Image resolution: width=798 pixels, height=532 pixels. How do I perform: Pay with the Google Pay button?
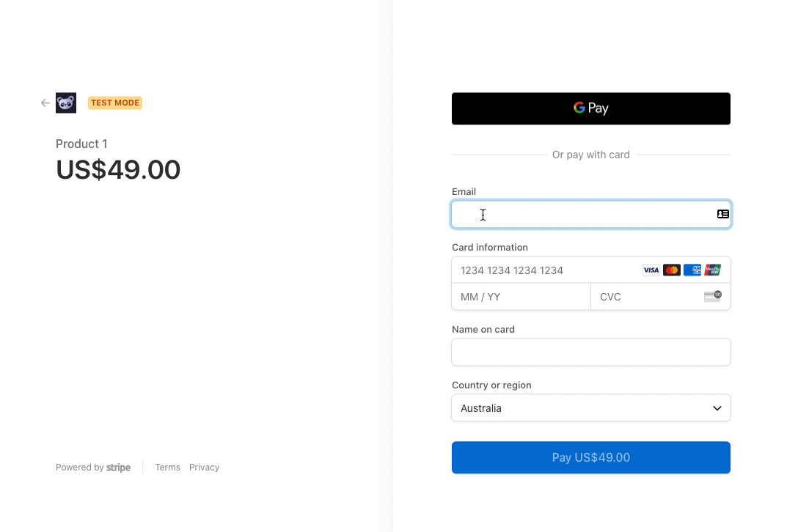tap(591, 108)
